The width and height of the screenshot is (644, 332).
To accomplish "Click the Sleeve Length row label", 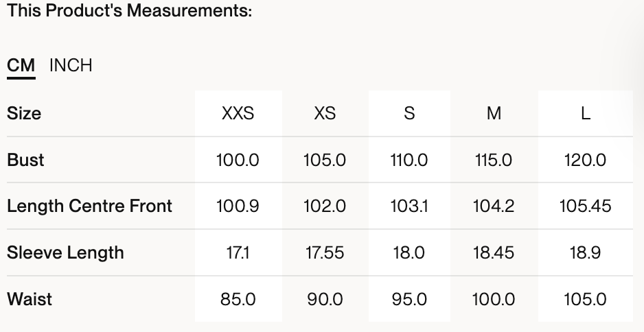I will point(65,252).
